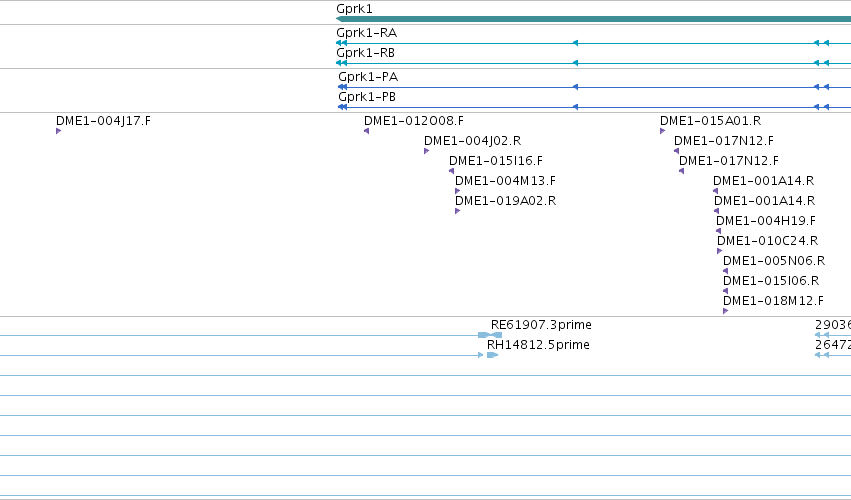Click the Gprk1-RA transcript line
Viewport: 851px width, 500px height.
594,43
